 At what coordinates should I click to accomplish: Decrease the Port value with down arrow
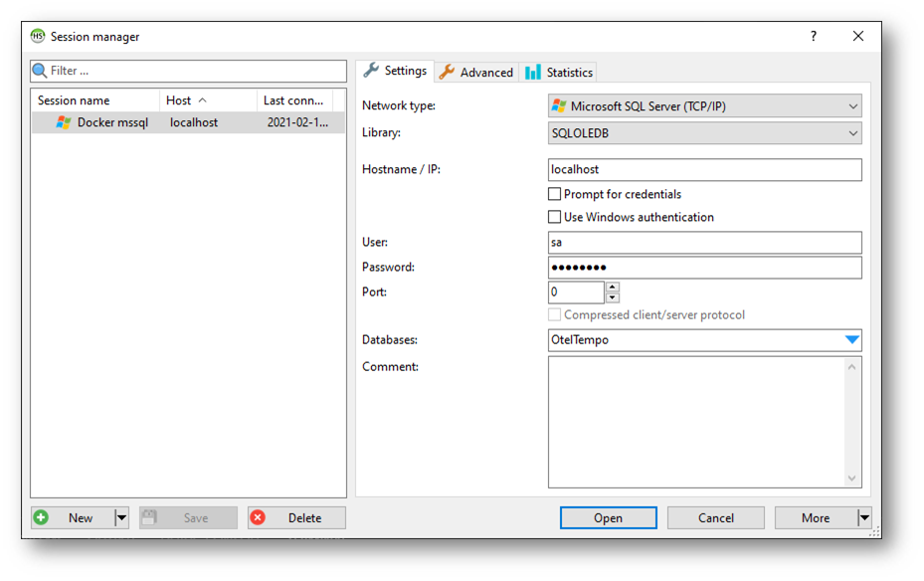click(x=613, y=297)
